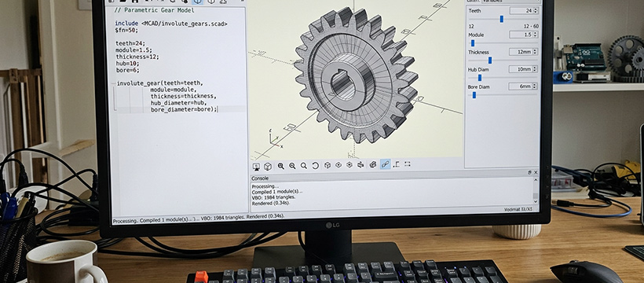Click the 'hub=10;' code line
This screenshot has width=644, height=283.
pos(127,64)
